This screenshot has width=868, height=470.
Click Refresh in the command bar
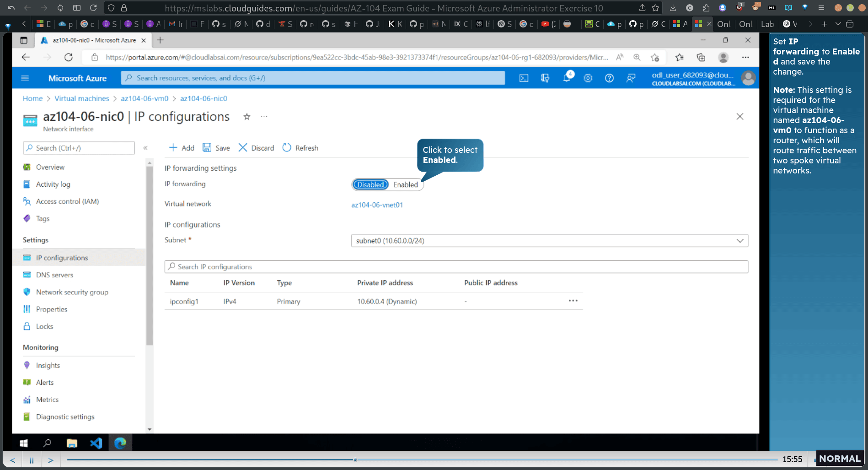tap(300, 148)
